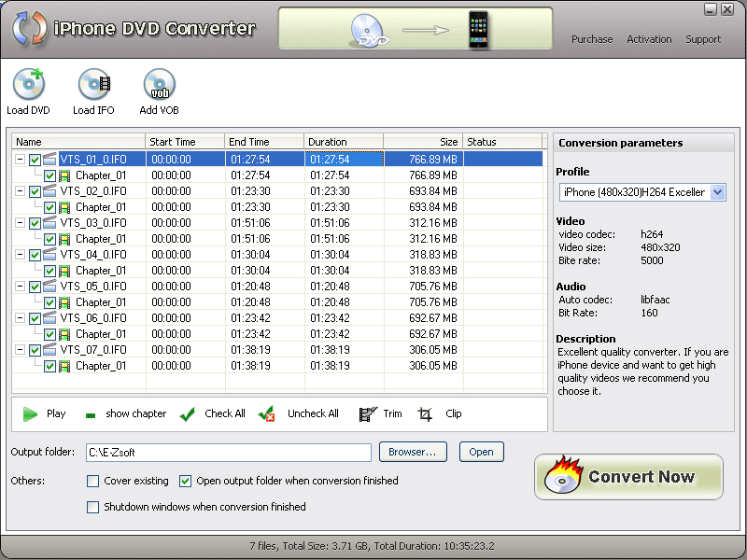Click the film icon of Chapter_01 under VTS_01_0.IFO
This screenshot has width=747, height=560.
pyautogui.click(x=64, y=175)
